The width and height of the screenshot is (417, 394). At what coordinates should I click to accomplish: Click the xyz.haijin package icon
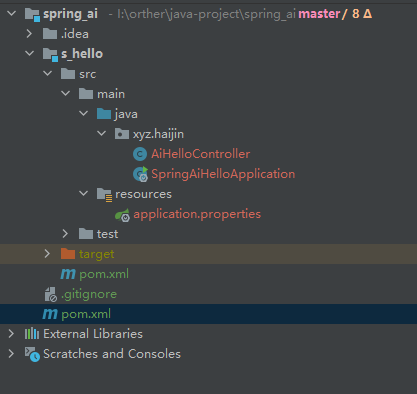(122, 134)
